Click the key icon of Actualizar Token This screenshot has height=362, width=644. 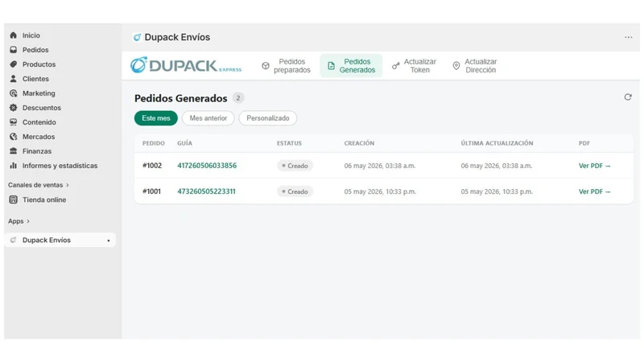coord(395,66)
